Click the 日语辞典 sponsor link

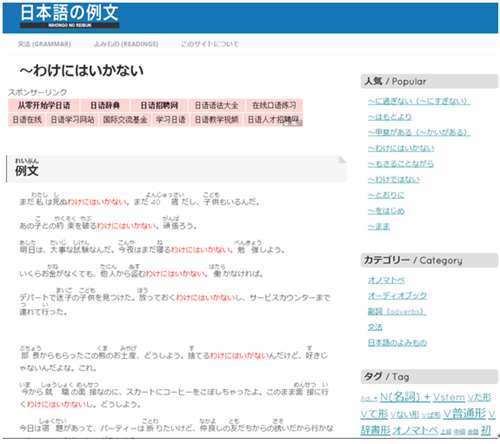pyautogui.click(x=105, y=105)
